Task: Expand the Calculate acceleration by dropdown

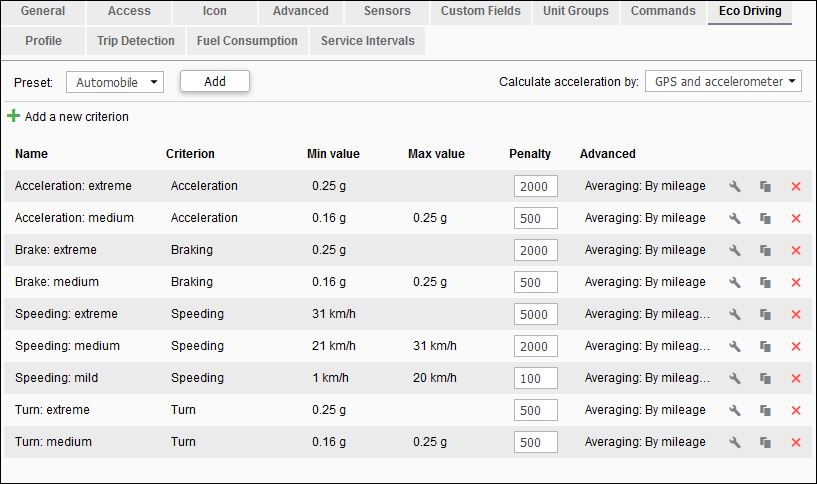Action: 723,82
